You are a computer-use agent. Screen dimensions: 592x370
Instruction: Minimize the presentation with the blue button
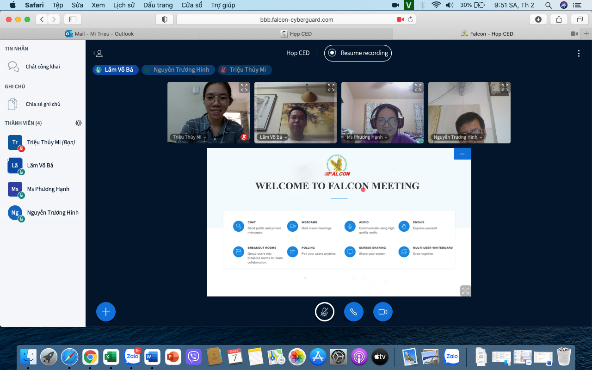462,154
